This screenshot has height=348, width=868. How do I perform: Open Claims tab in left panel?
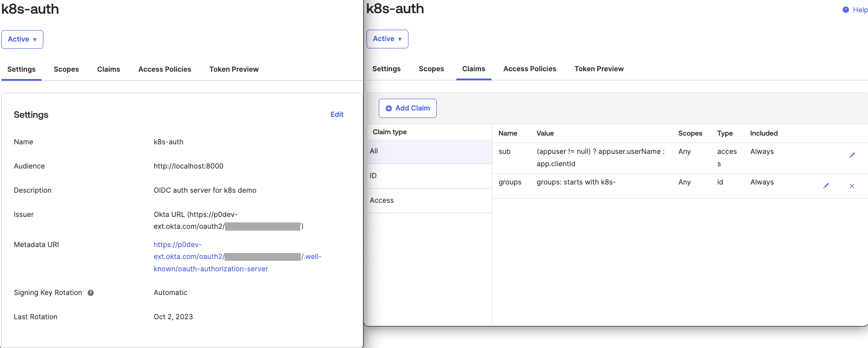(109, 69)
